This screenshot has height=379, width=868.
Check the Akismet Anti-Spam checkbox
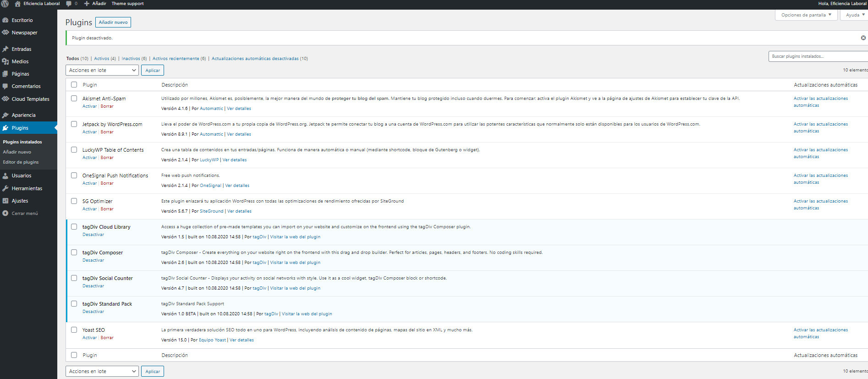click(x=74, y=98)
